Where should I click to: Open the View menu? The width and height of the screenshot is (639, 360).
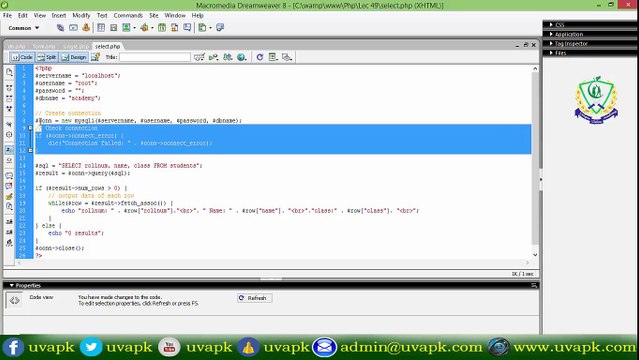[x=40, y=15]
